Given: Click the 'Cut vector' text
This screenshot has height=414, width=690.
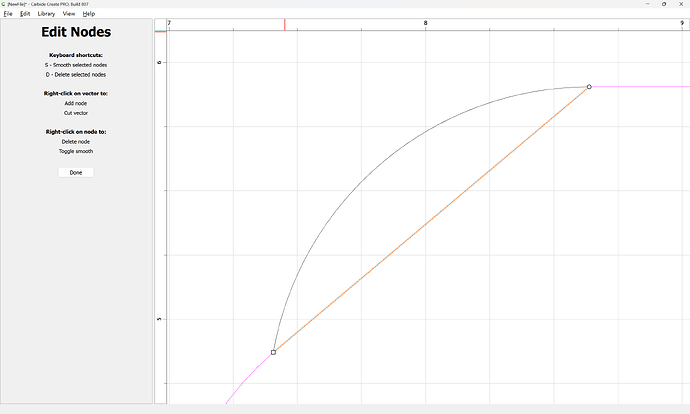Looking at the screenshot, I should (76, 113).
